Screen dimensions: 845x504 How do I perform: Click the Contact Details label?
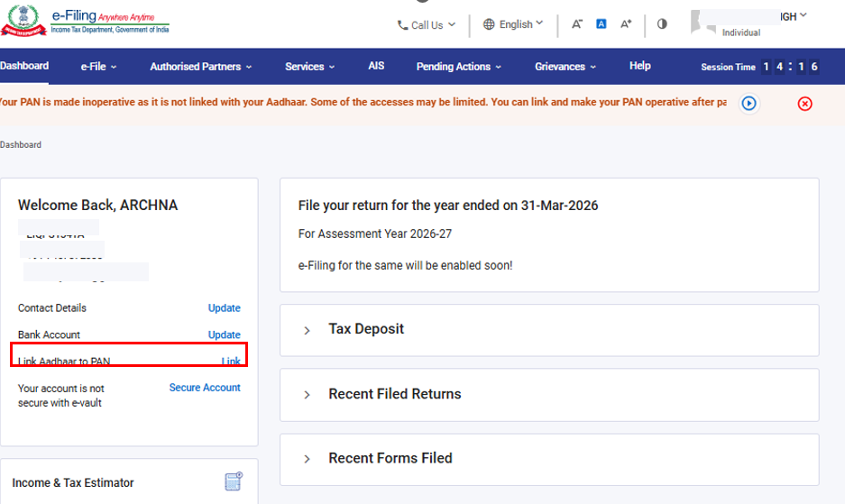(51, 307)
